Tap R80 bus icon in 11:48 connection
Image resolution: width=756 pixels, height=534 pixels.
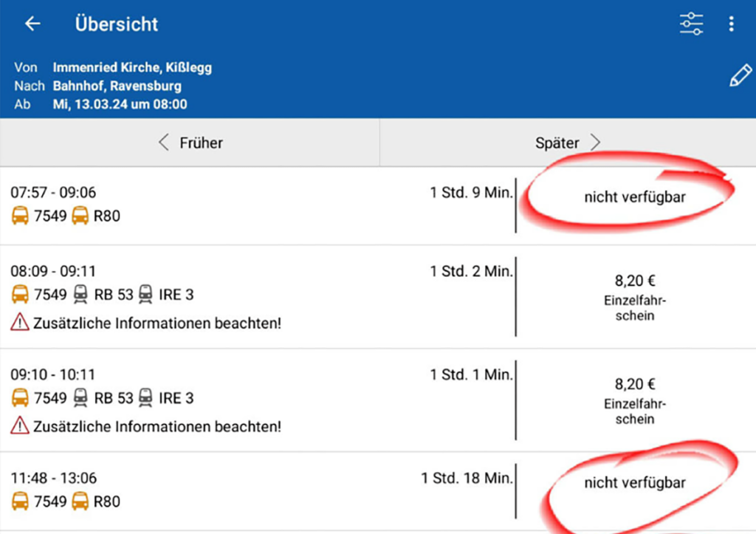click(x=79, y=502)
